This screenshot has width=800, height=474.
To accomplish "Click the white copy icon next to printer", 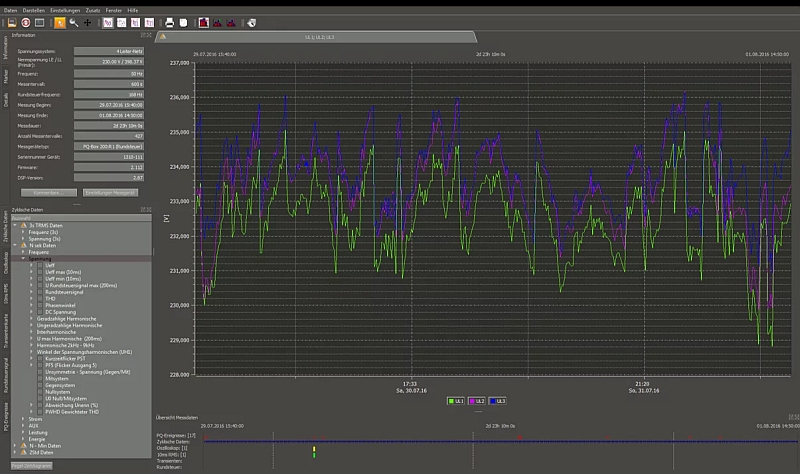I will pyautogui.click(x=183, y=23).
